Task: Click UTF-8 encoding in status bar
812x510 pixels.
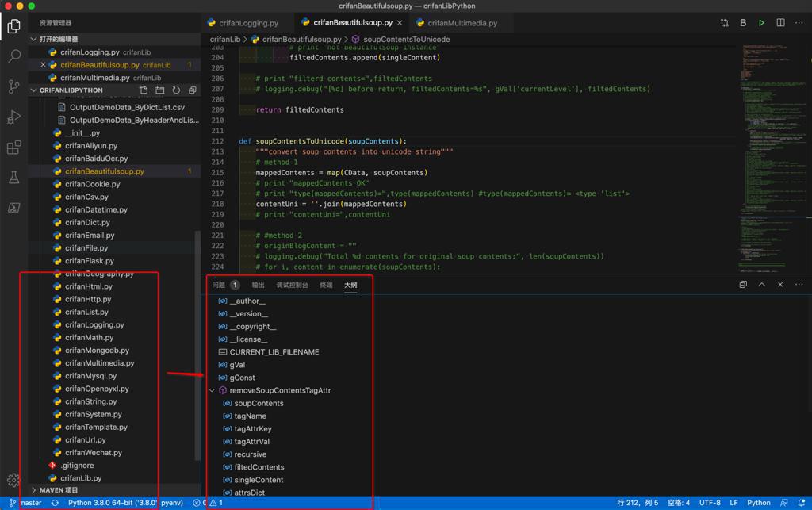Action: pos(710,503)
